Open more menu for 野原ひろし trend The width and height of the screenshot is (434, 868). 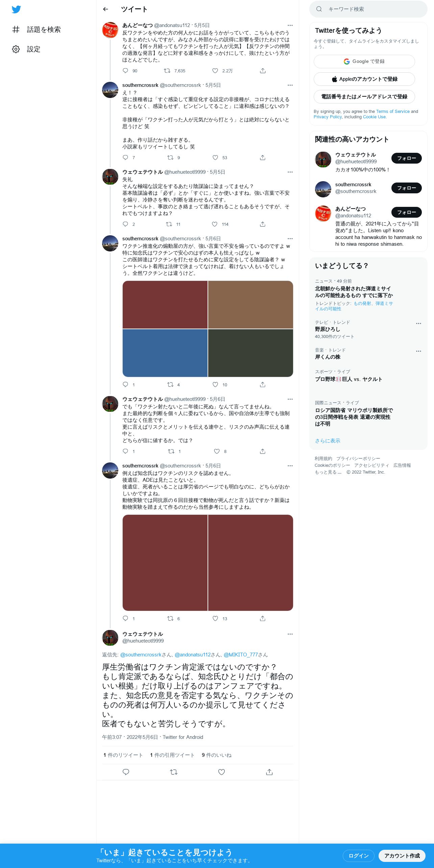pyautogui.click(x=418, y=323)
